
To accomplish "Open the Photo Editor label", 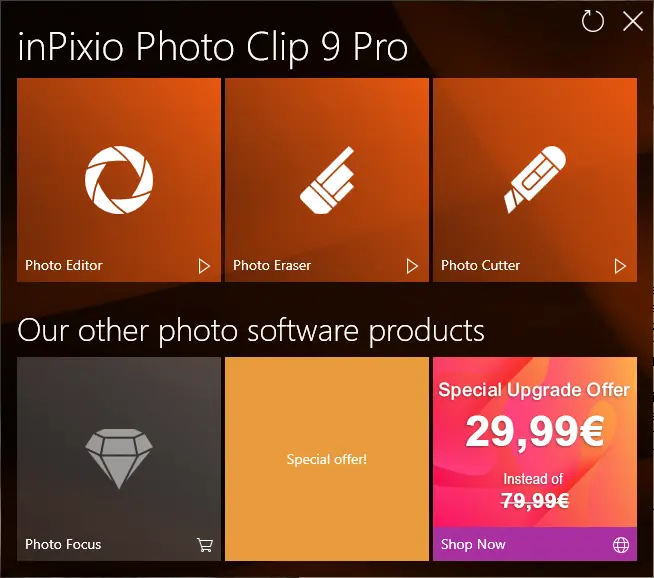I will 64,265.
